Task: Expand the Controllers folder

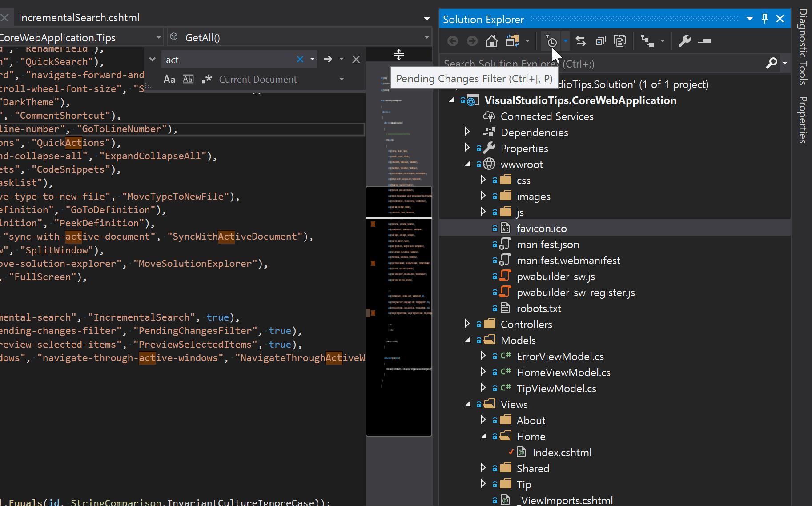Action: coord(467,324)
